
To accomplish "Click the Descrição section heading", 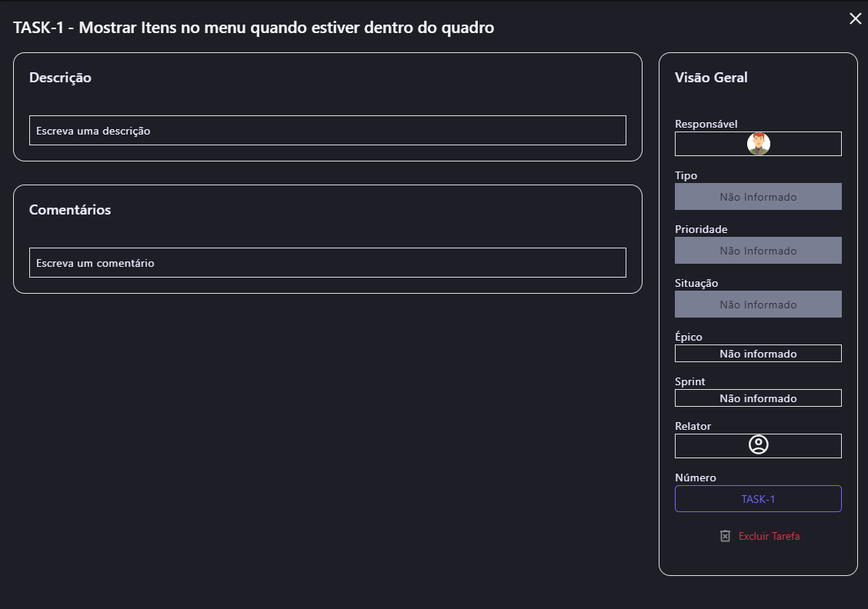I will [60, 78].
